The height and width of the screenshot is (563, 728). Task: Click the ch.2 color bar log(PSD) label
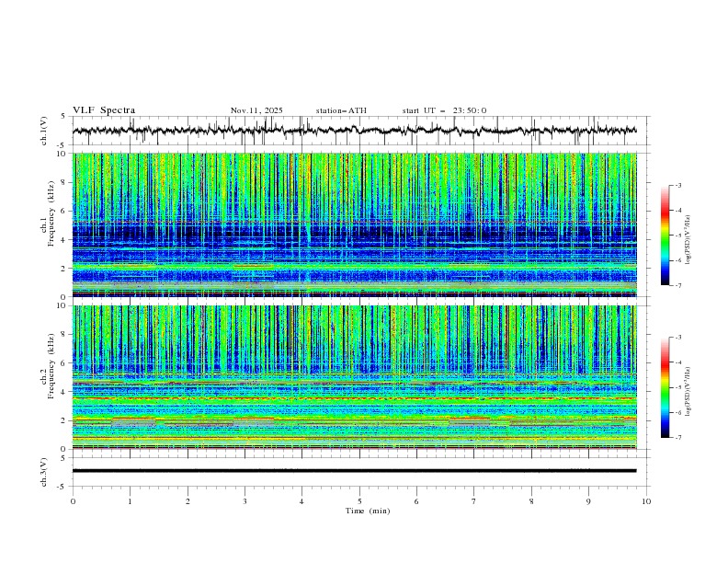[688, 392]
